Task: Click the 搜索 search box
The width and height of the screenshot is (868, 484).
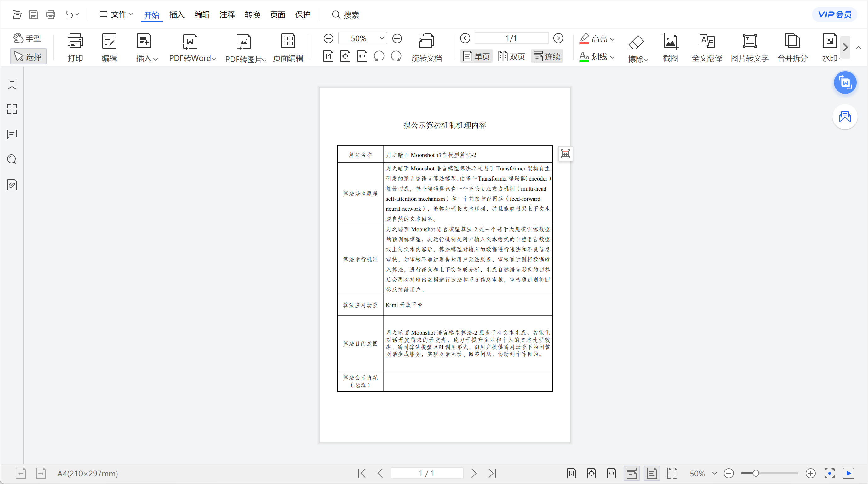Action: tap(346, 15)
